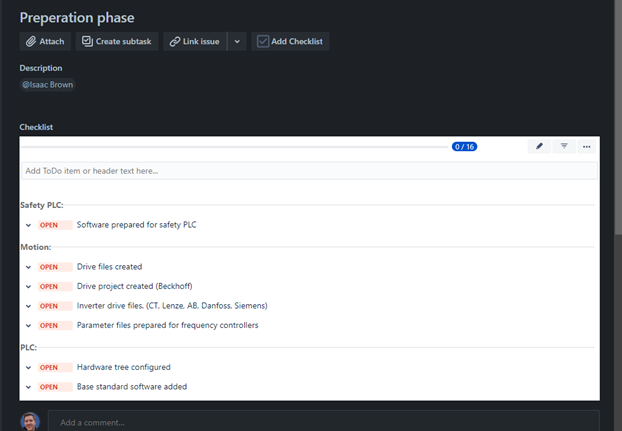The image size is (622, 431).
Task: Click the pencil edit icon in checklist
Action: click(x=539, y=146)
